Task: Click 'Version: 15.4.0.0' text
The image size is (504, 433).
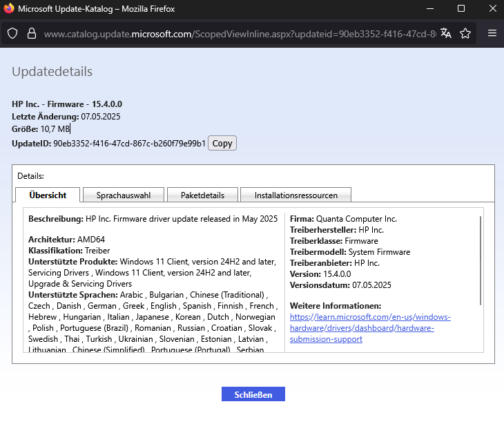Action: coord(320,274)
